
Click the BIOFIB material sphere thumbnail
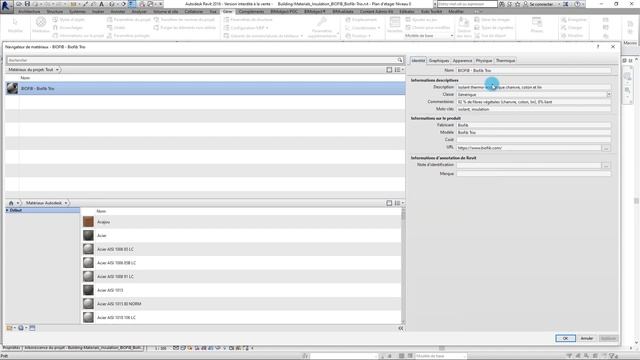[x=12, y=88]
